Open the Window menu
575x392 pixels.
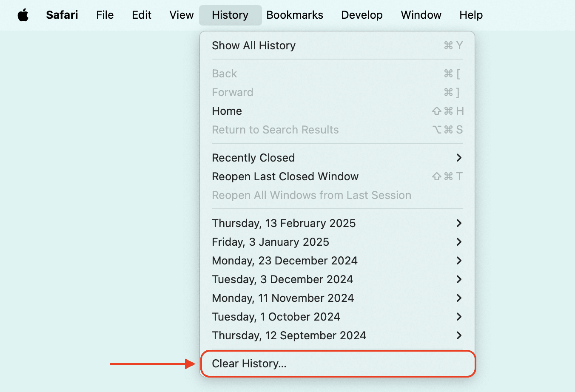421,15
